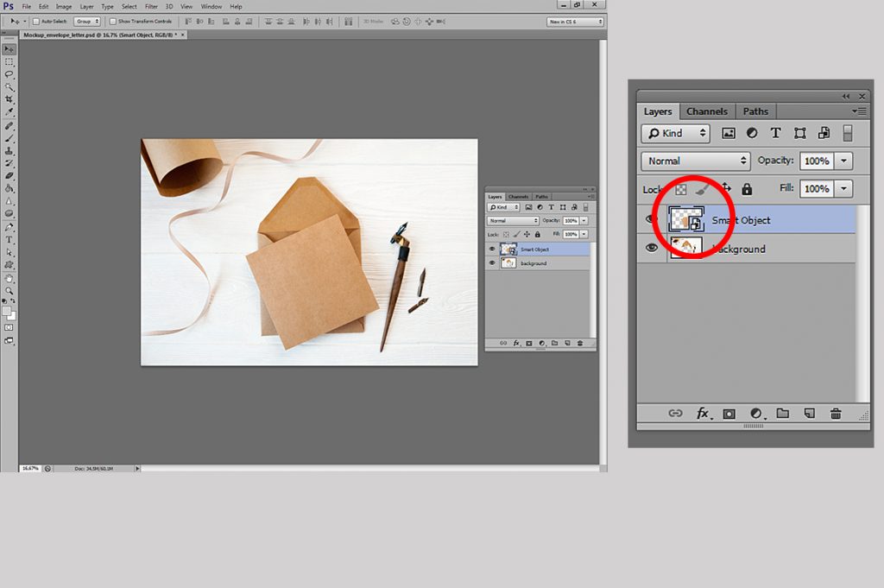This screenshot has height=588, width=884.
Task: Select the Move tool
Action: tap(9, 49)
